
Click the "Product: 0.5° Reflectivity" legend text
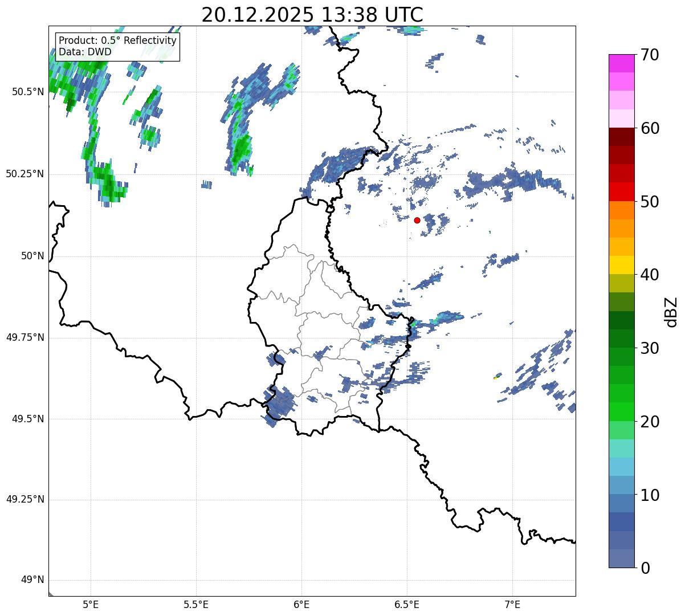pos(117,41)
